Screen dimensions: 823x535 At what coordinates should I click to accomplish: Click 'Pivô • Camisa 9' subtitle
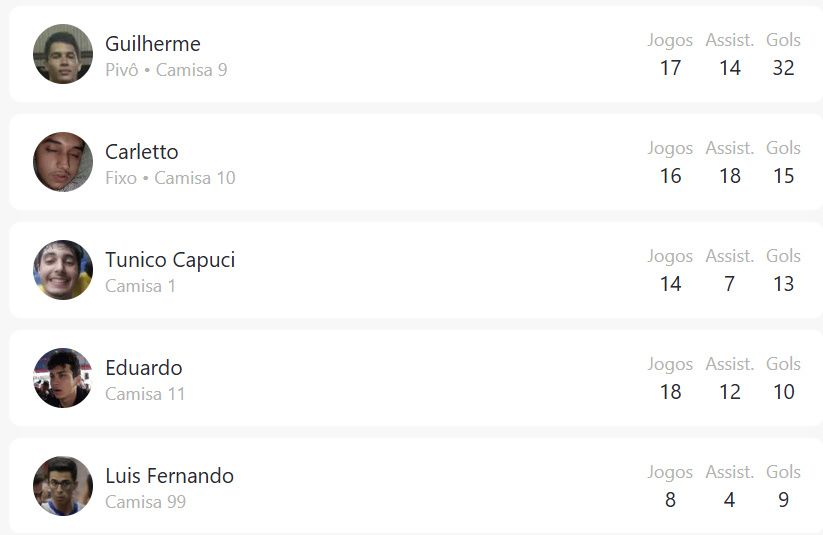pyautogui.click(x=166, y=70)
